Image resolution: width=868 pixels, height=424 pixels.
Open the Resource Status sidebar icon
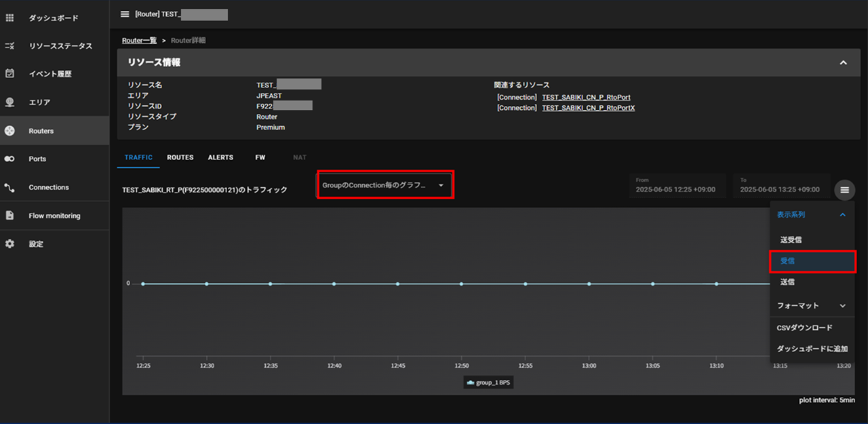[x=9, y=46]
